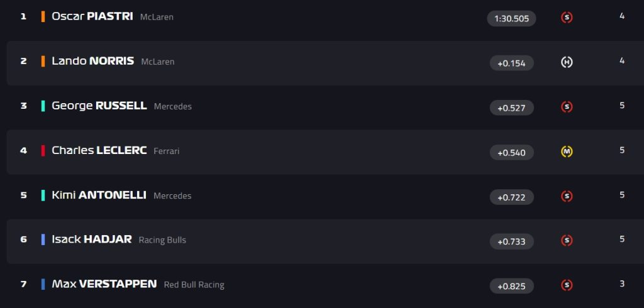The height and width of the screenshot is (308, 644).
Task: Click Leclerc's yellow medium tyre icon
Action: [x=567, y=152]
